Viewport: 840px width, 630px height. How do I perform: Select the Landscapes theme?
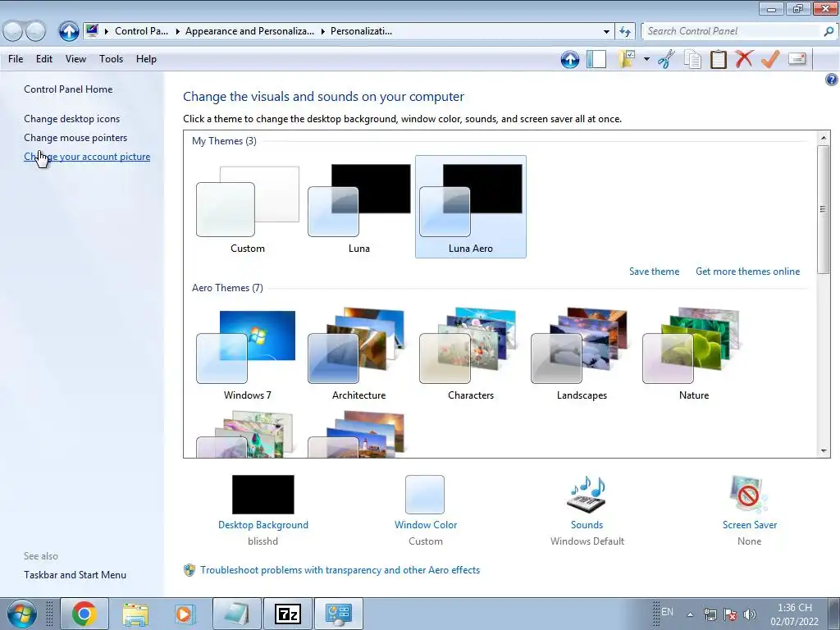[x=582, y=354]
